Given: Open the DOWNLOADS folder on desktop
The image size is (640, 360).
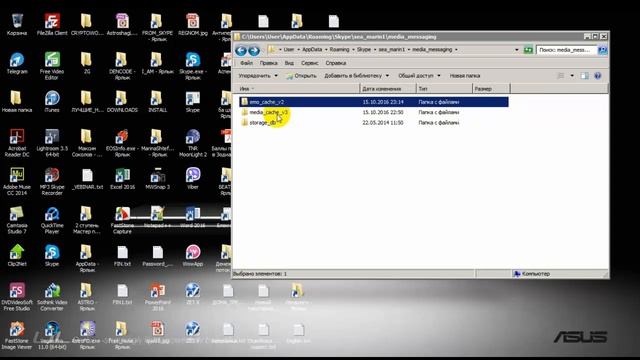Looking at the screenshot, I should coord(122,102).
